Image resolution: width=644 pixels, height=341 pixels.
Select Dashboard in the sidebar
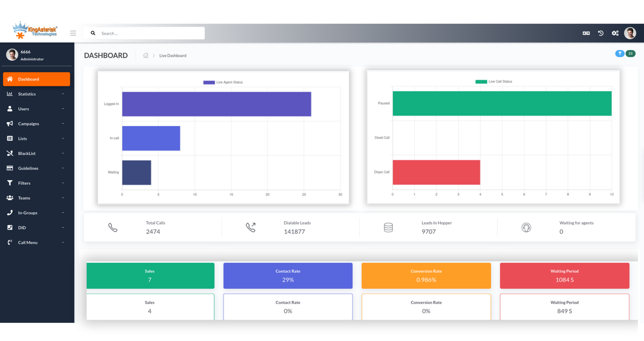coord(36,79)
